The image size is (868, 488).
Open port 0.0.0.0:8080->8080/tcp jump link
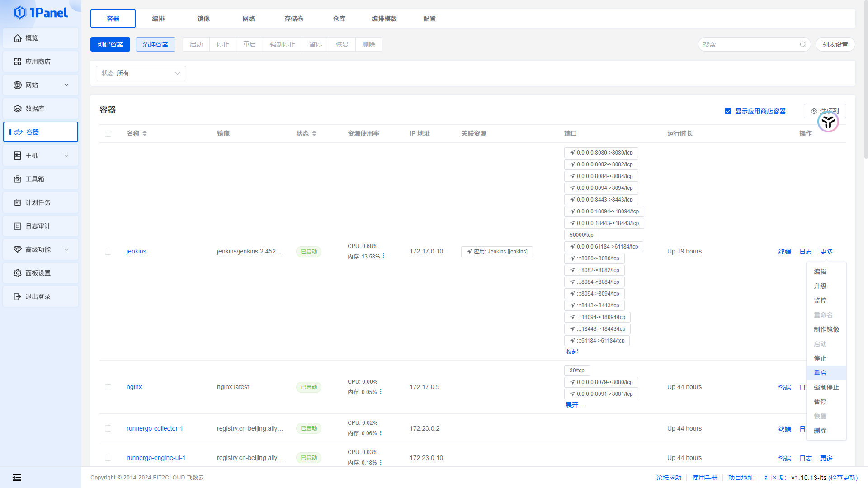[601, 153]
